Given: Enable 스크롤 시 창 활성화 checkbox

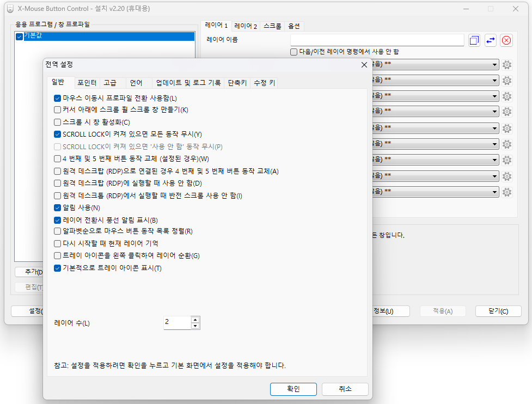Looking at the screenshot, I should [x=57, y=122].
